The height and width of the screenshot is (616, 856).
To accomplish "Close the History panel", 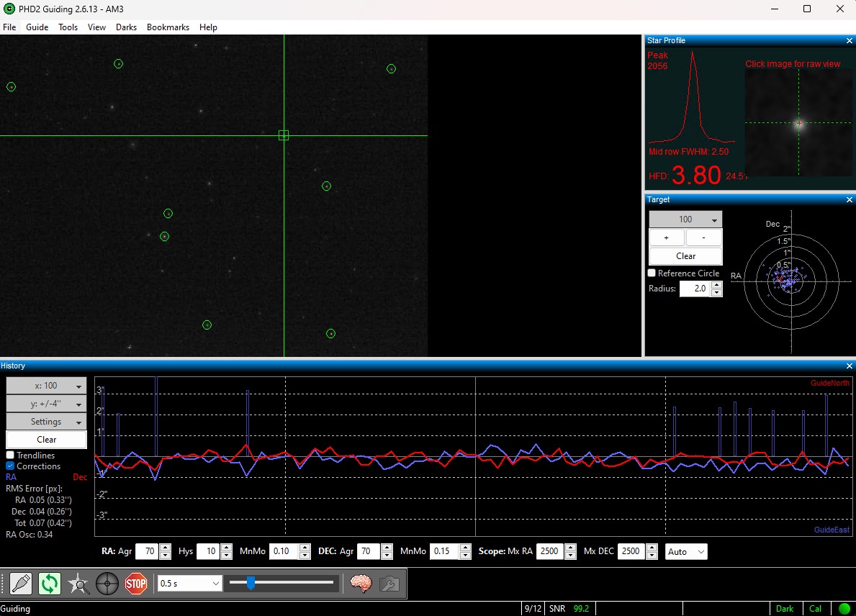I will 849,366.
